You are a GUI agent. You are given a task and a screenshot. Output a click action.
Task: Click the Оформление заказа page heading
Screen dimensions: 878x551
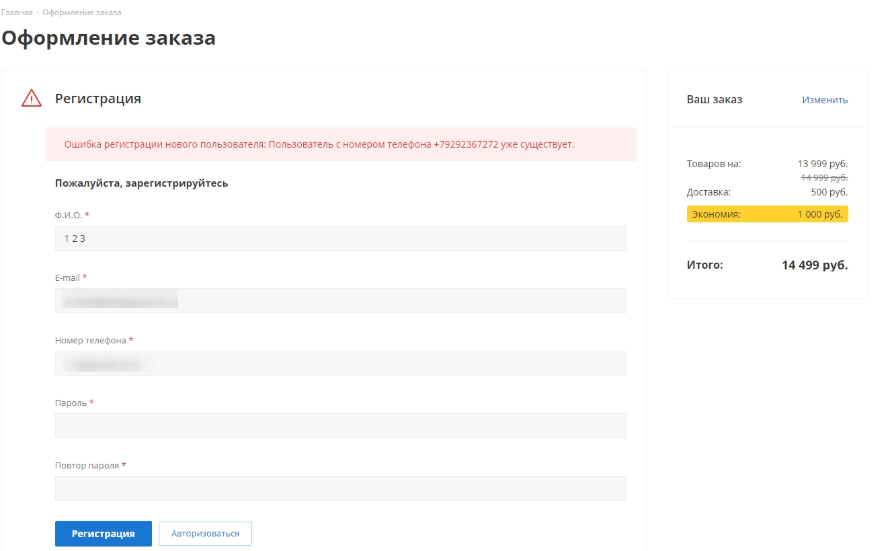pyautogui.click(x=109, y=38)
